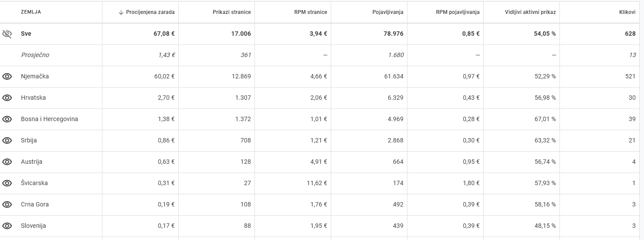The height and width of the screenshot is (240, 644).
Task: Hide Njemačka row with eye icon
Action: pyautogui.click(x=7, y=77)
